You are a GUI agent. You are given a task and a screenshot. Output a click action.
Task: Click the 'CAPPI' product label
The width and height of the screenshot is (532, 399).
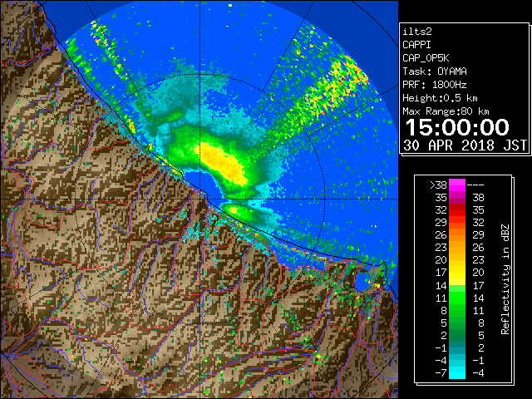(416, 45)
